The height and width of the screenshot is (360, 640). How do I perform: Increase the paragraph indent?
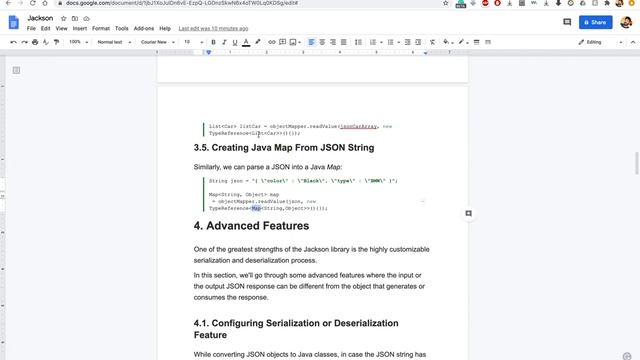[x=418, y=42]
